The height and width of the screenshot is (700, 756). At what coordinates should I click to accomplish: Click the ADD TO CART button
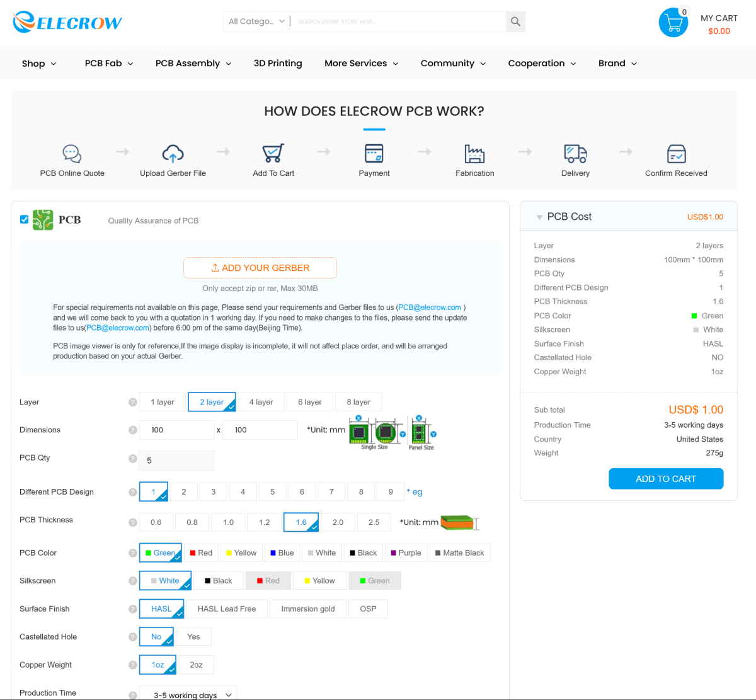[x=666, y=479]
